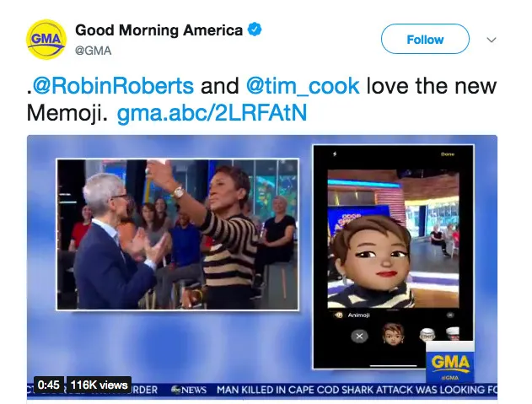The width and height of the screenshot is (532, 404).
Task: Click the small close X beside Animoji
Action: click(x=450, y=315)
